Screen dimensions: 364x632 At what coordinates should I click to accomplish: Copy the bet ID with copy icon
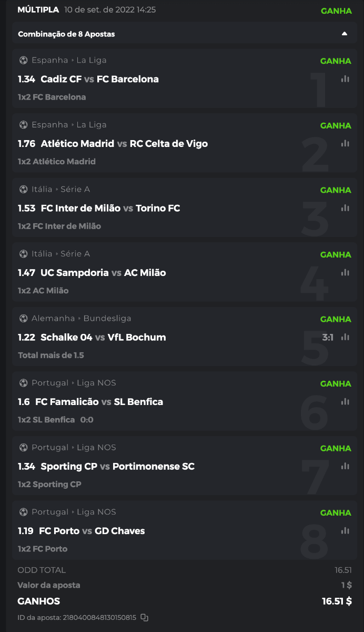click(x=145, y=617)
